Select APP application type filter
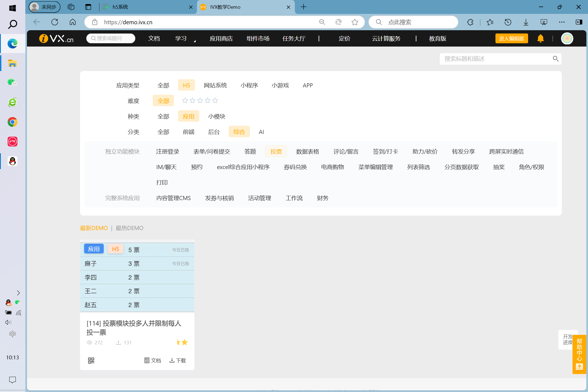Screen dimensions: 588x392 pyautogui.click(x=308, y=85)
